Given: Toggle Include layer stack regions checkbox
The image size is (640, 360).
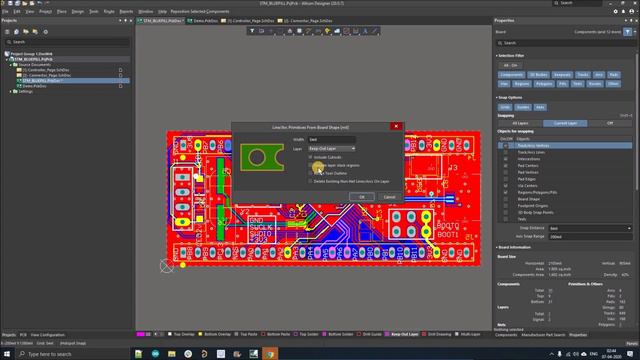Looking at the screenshot, I should point(311,165).
